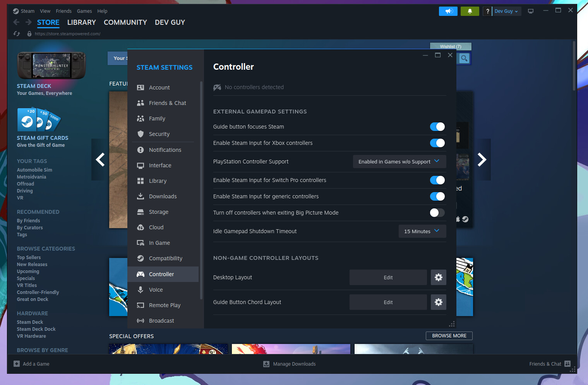Open the Games menu

click(x=84, y=11)
